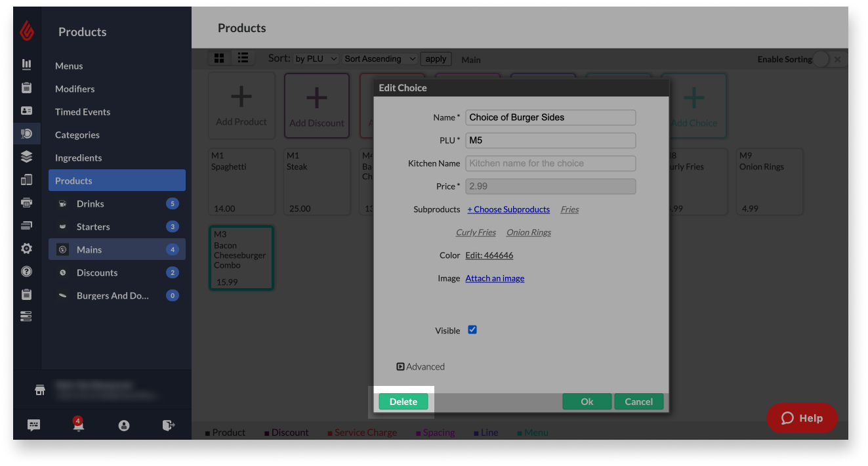Open the reports bar chart icon
Viewport: 868px width, 466px height.
coord(26,64)
